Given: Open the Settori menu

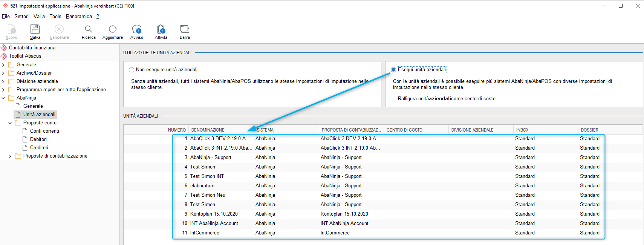Looking at the screenshot, I should coord(21,16).
